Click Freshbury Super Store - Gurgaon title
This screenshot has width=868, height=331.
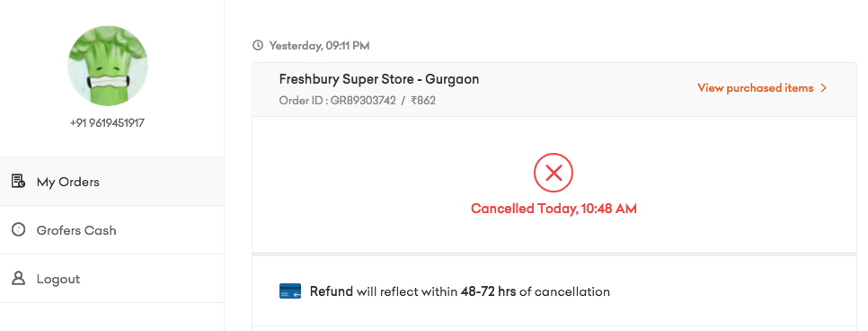(379, 79)
